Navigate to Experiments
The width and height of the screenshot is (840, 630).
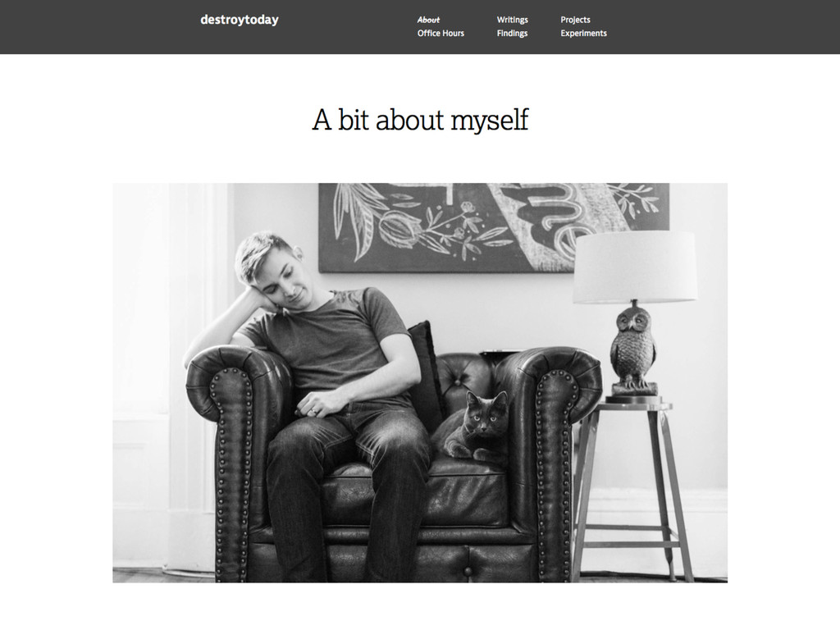583,33
